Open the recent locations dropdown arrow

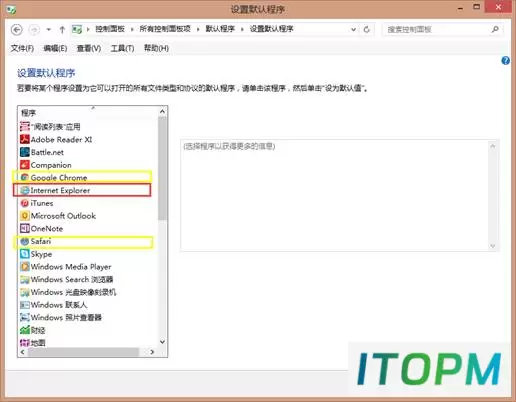(x=49, y=29)
